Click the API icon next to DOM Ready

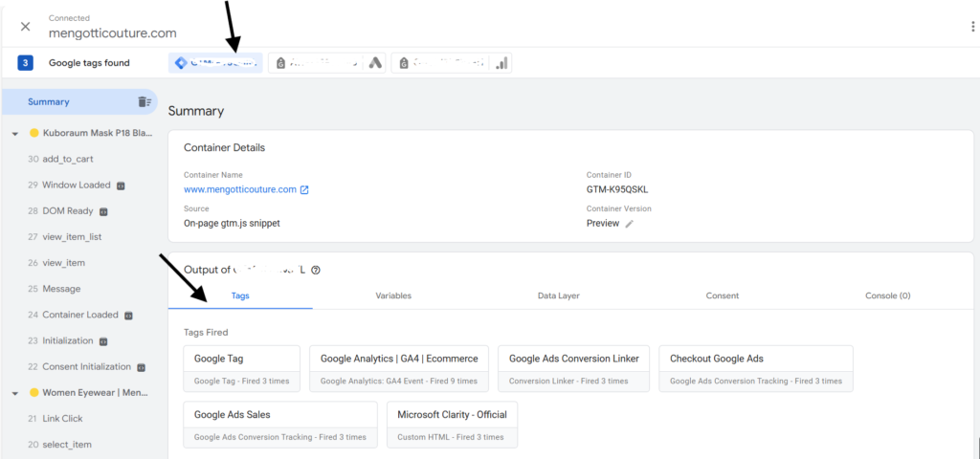tap(103, 211)
